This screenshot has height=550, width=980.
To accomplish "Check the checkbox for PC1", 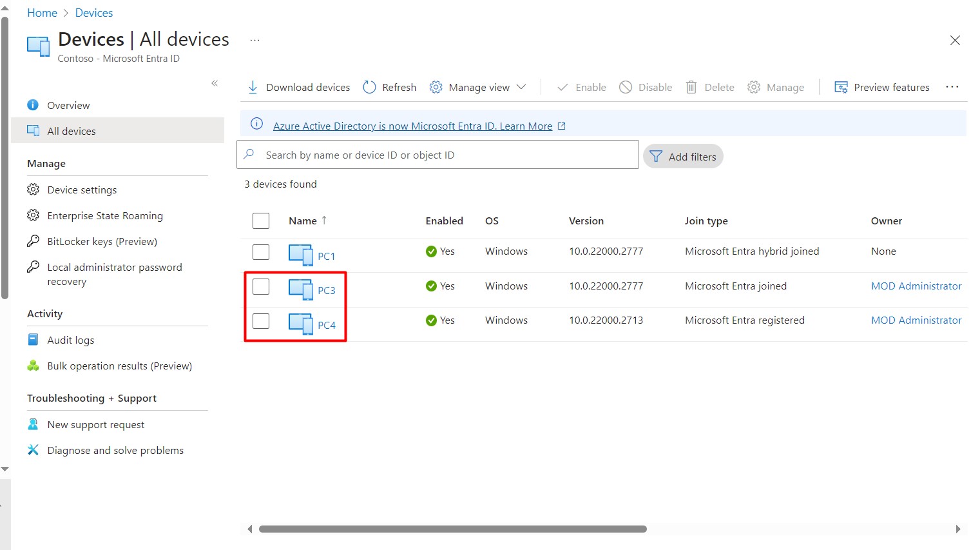I will 261,251.
